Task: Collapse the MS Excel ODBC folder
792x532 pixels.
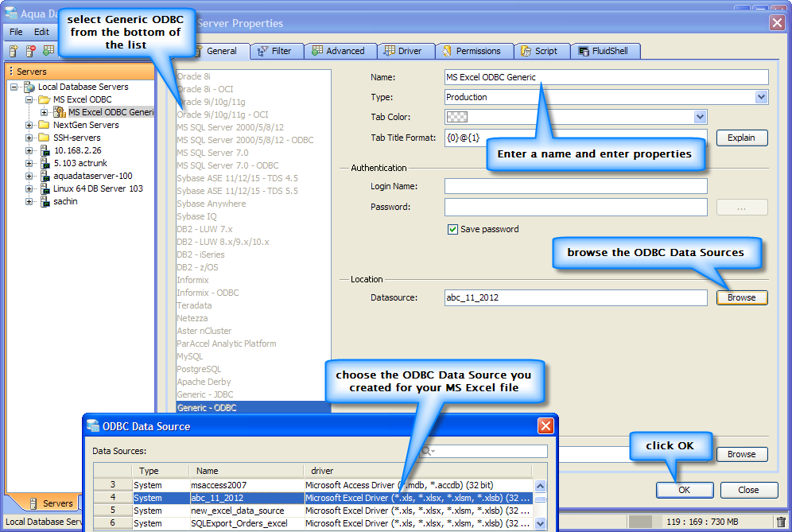Action: click(29, 99)
